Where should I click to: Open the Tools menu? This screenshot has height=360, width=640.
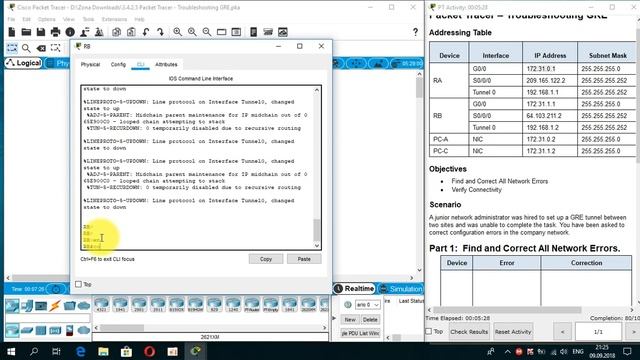pos(88,19)
